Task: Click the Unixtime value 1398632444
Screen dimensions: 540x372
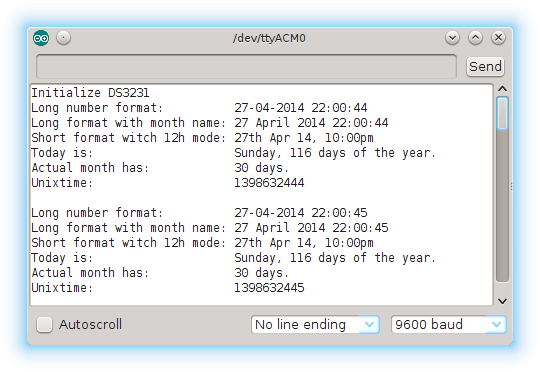Action: pyautogui.click(x=269, y=183)
